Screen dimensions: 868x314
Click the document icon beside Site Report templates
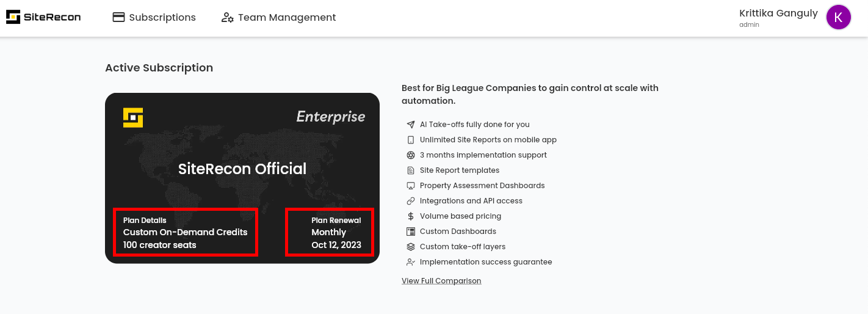tap(411, 170)
